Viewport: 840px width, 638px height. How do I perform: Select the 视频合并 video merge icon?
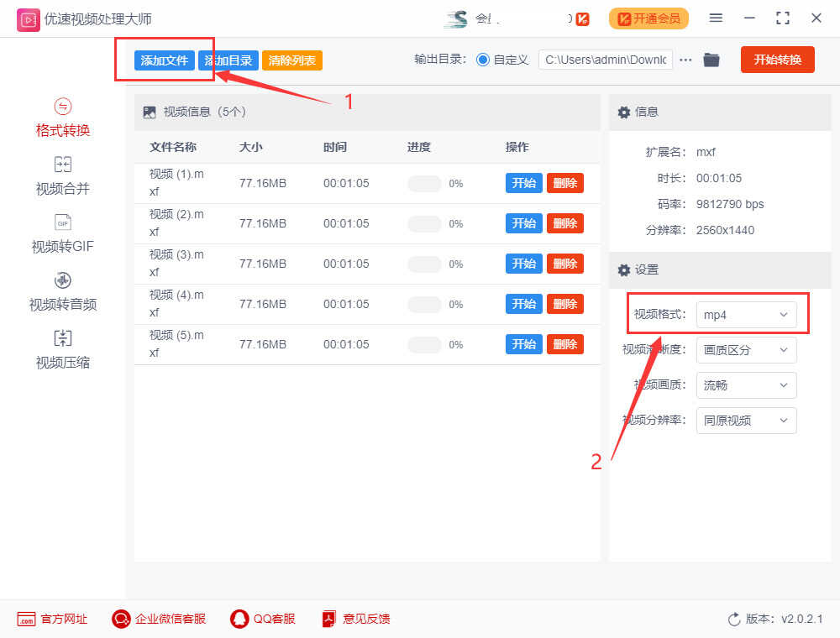click(x=63, y=165)
